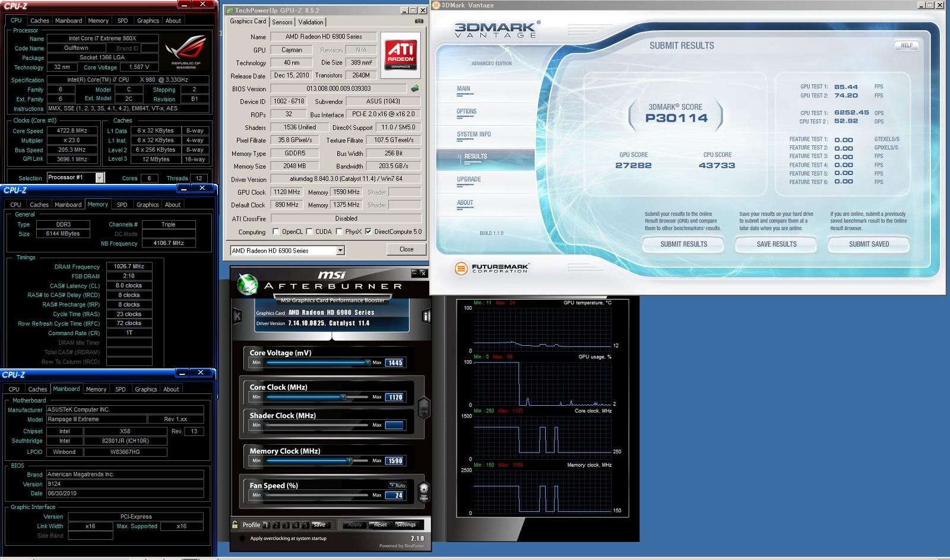Image resolution: width=950 pixels, height=560 pixels.
Task: Select Afterburner profile slot 5
Action: click(x=305, y=525)
